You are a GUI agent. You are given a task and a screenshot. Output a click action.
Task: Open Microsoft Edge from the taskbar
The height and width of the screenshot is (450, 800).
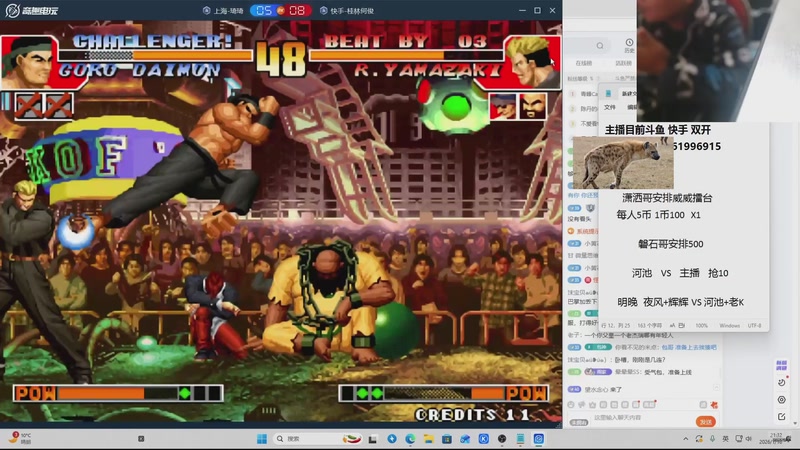410,439
